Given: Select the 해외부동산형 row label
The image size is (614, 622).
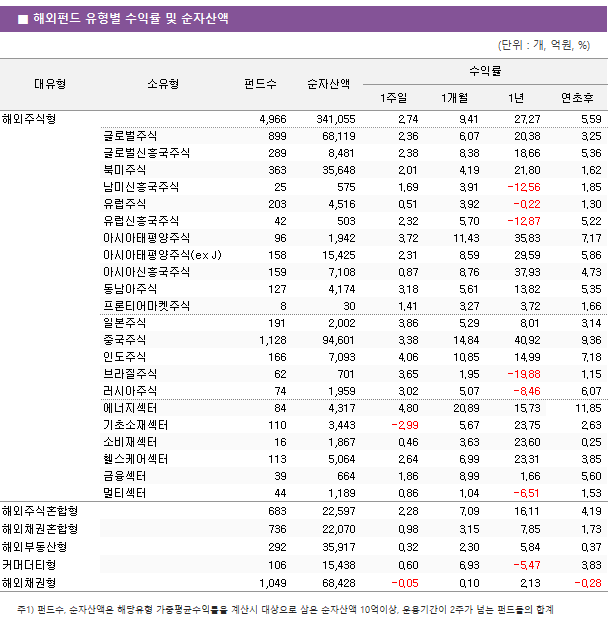Looking at the screenshot, I should (x=35, y=547).
